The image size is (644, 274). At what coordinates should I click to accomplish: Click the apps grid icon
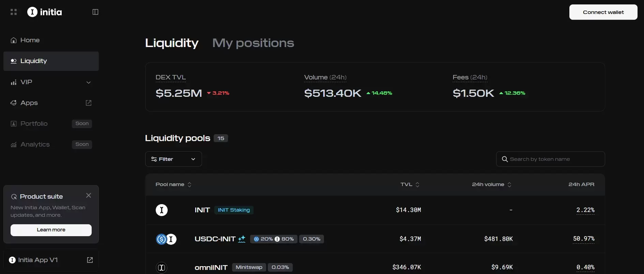[x=14, y=12]
